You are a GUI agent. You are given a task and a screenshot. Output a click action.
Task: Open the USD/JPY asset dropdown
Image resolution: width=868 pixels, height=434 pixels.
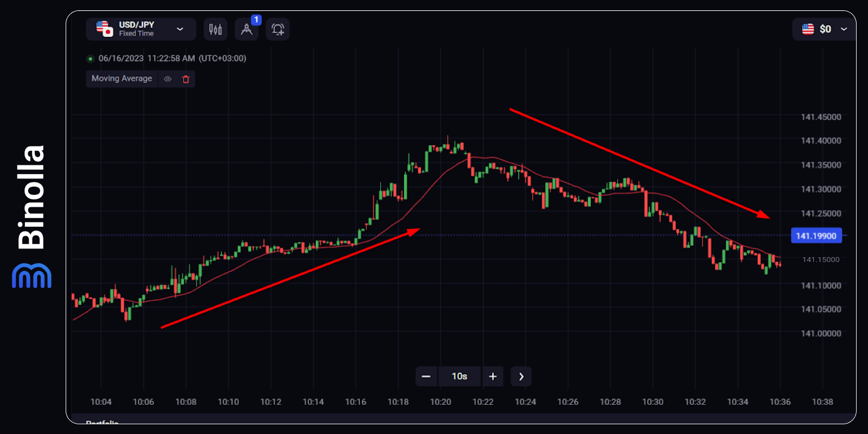pyautogui.click(x=180, y=29)
